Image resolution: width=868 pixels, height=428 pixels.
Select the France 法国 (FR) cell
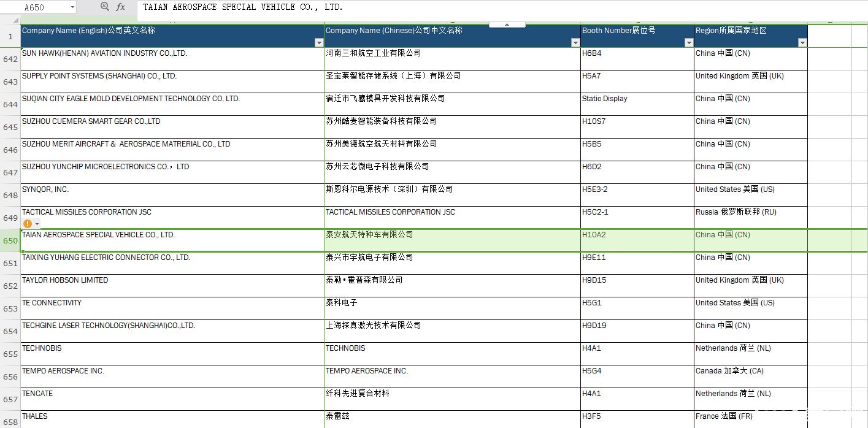click(x=751, y=419)
